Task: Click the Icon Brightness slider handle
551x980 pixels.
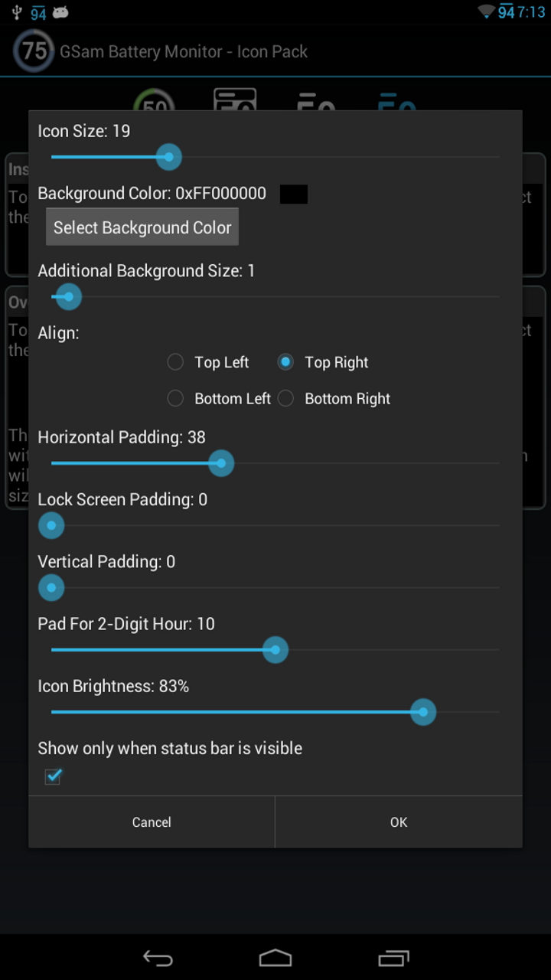Action: pos(423,712)
